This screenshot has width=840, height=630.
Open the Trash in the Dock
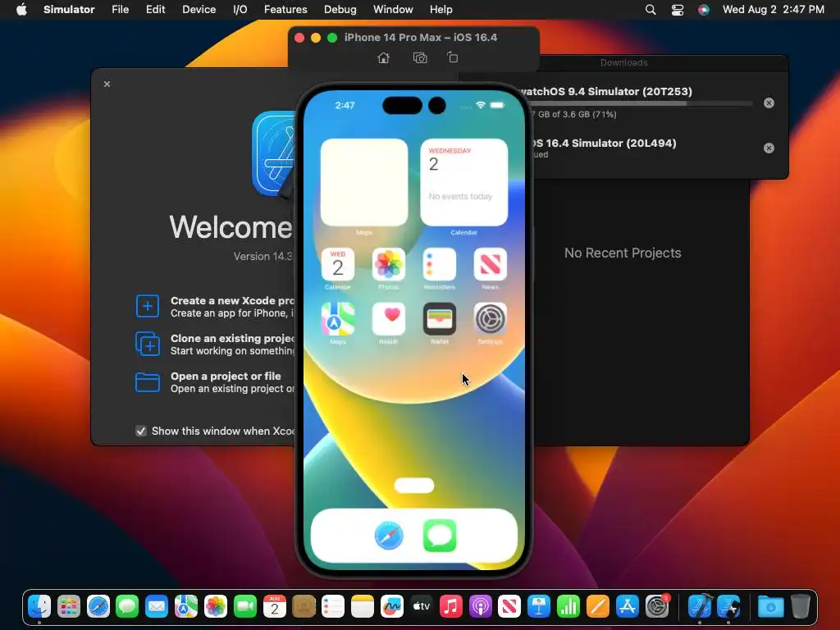coord(801,606)
